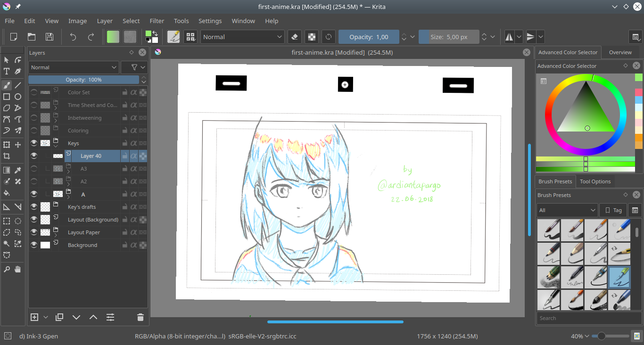Lock the Layer 40 layer
The width and height of the screenshot is (644, 345).
[x=125, y=156]
